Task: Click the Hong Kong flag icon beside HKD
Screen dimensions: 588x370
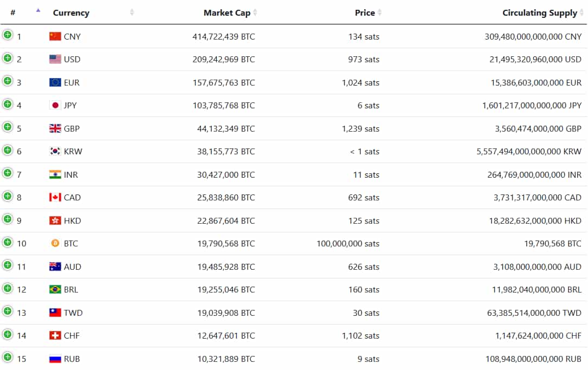Action: pyautogui.click(x=55, y=220)
